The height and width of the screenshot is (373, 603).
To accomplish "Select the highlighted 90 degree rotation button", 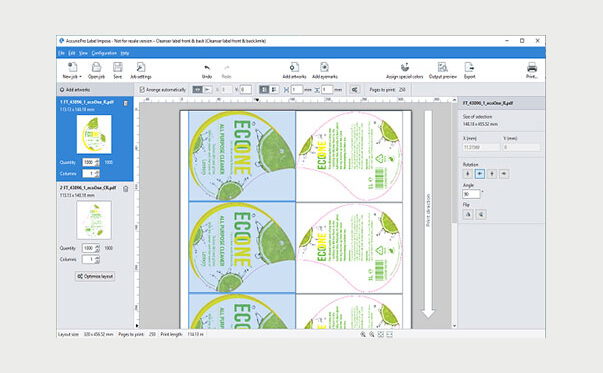I will coord(480,174).
